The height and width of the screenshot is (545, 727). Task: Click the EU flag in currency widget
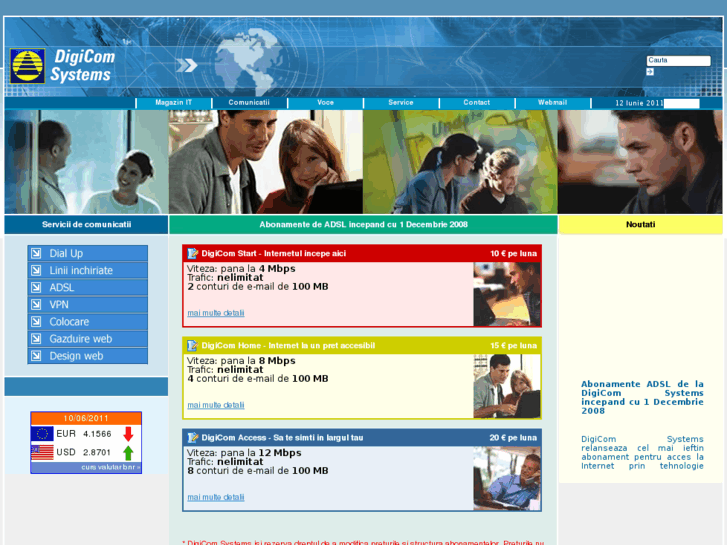(x=42, y=434)
